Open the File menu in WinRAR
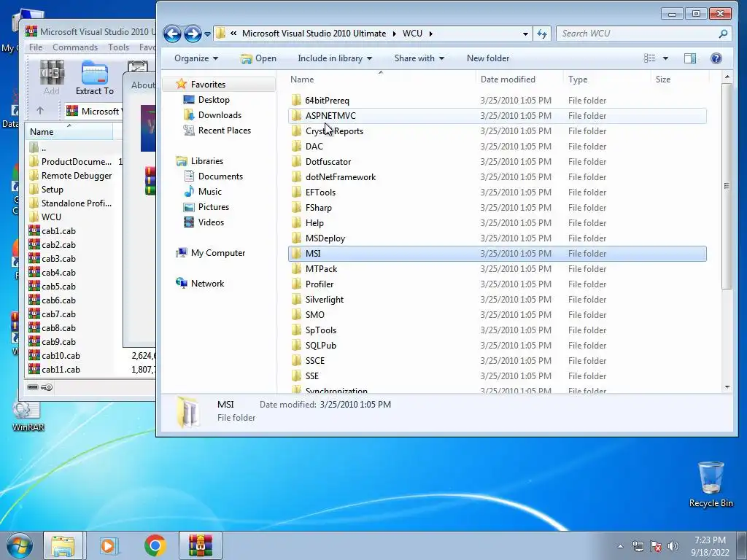Viewport: 747px width, 560px height. point(36,47)
